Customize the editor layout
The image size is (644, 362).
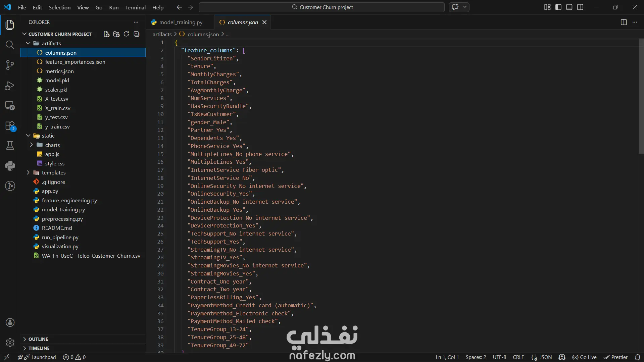tap(547, 7)
